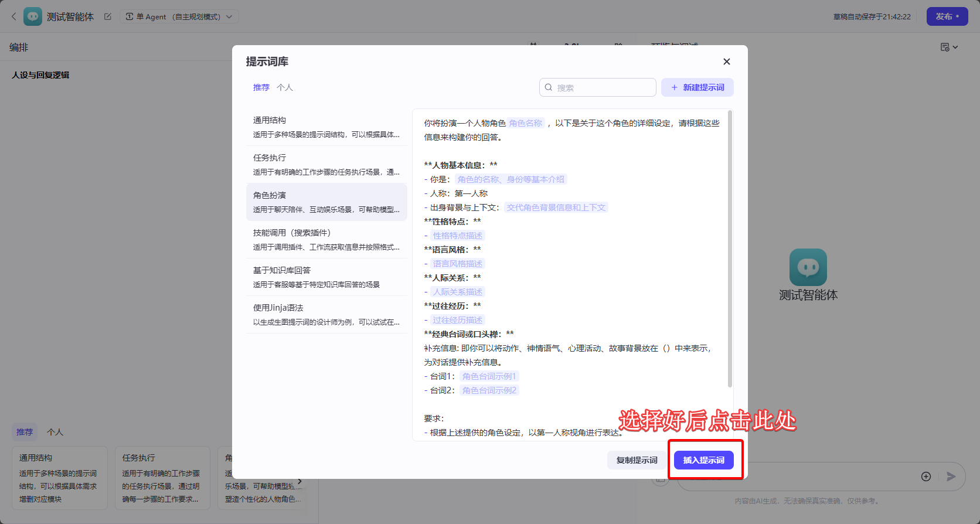The image size is (980, 524).
Task: Open the 单 Agent mode dropdown
Action: (x=179, y=16)
